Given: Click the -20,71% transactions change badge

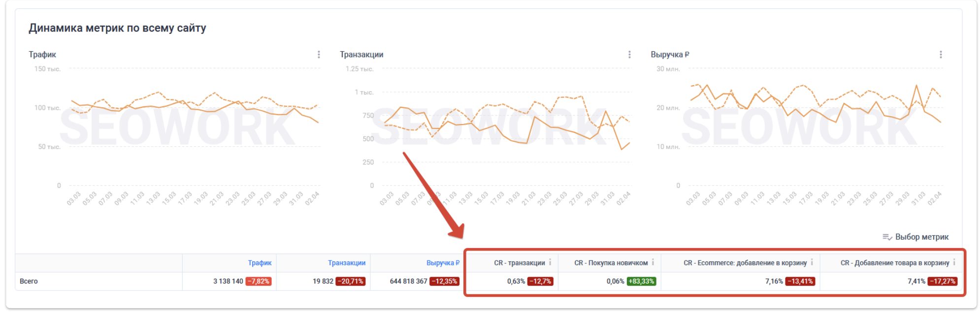Looking at the screenshot, I should [x=351, y=281].
